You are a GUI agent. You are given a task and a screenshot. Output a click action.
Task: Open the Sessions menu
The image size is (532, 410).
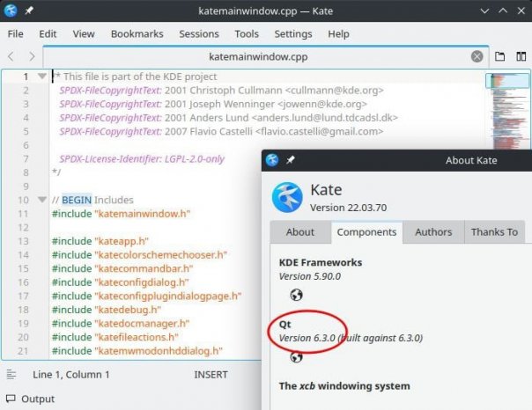pos(199,34)
